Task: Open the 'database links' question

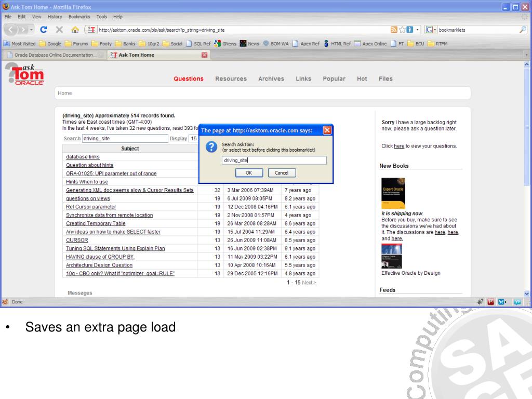Action: click(x=83, y=157)
